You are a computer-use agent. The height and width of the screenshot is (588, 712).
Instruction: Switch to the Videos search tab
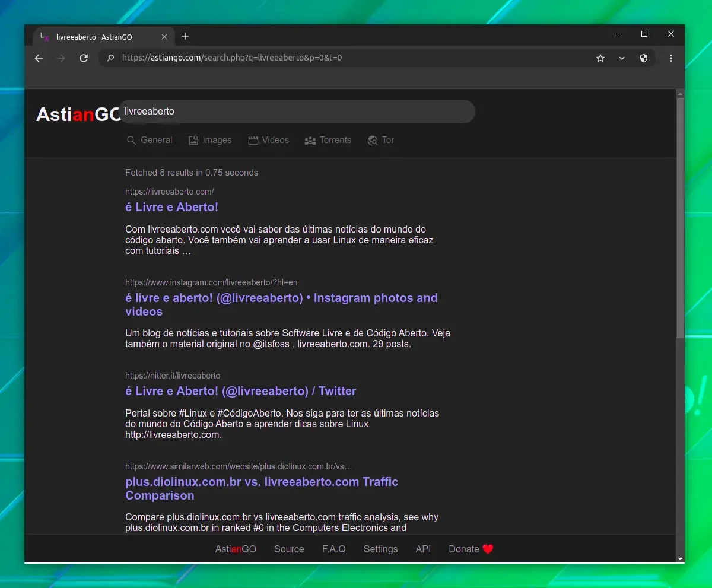coord(269,140)
